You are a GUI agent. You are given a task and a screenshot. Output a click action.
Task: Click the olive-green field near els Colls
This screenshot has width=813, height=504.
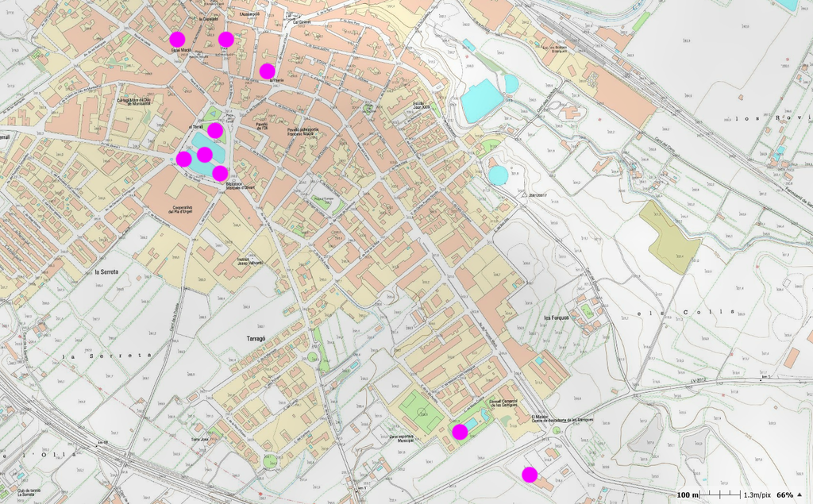[669, 238]
